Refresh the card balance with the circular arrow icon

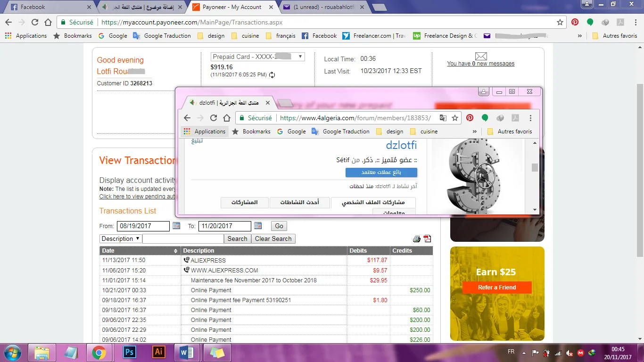(x=272, y=75)
